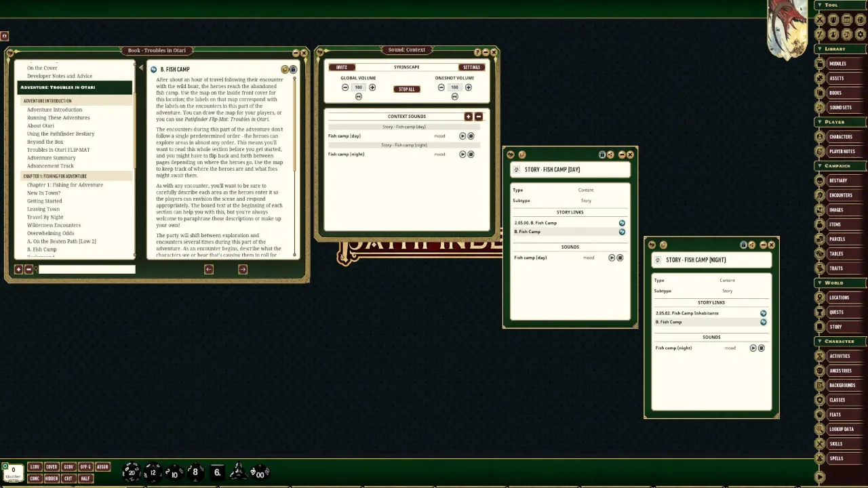The height and width of the screenshot is (488, 868).
Task: Select 'Running These Adventures' in book index
Action: pos(58,118)
